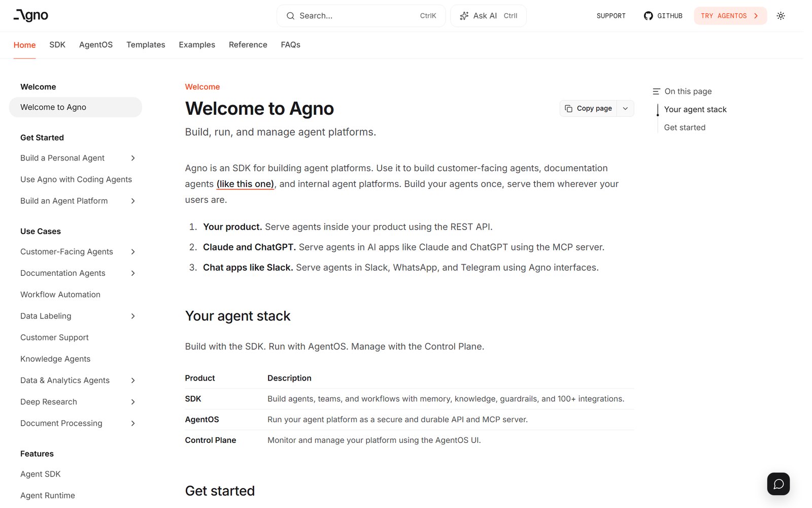
Task: Switch to the Reference tab
Action: [248, 45]
